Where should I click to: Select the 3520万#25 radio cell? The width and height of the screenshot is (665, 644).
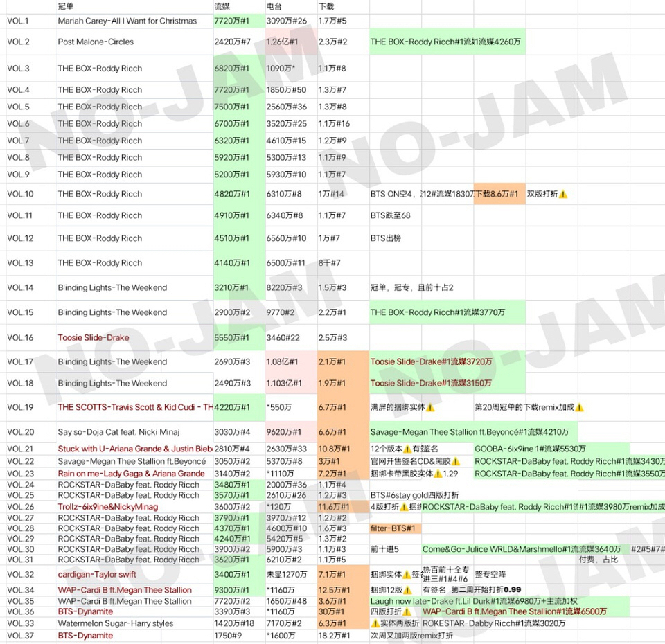click(x=292, y=124)
